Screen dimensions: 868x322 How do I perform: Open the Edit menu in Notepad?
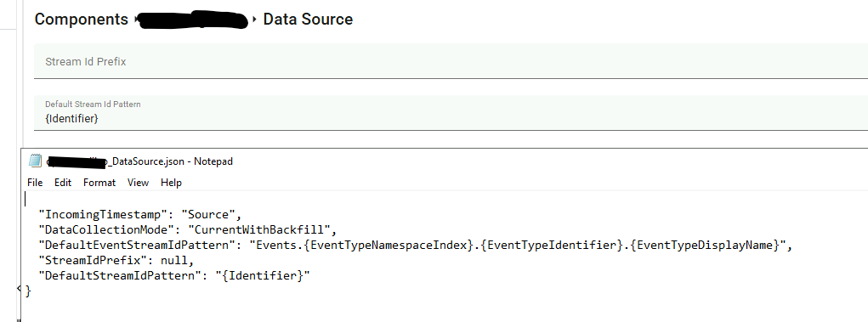point(63,183)
